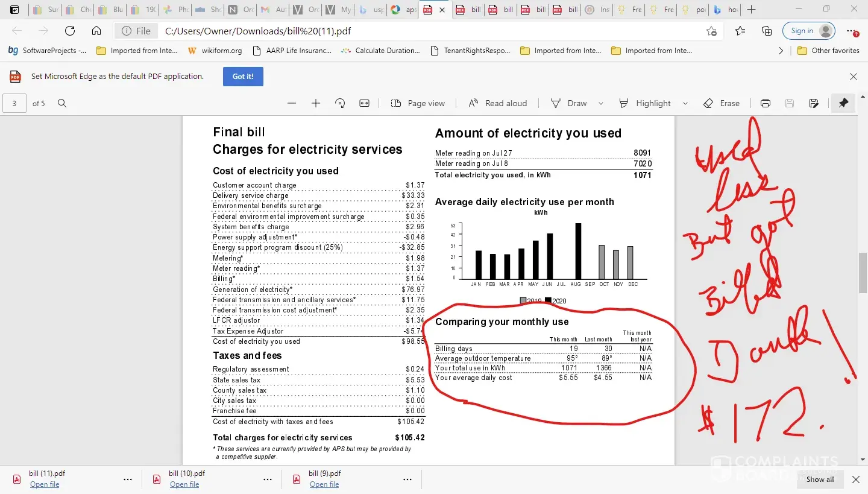Open the new tab plus button
The width and height of the screenshot is (868, 494).
tap(751, 10)
